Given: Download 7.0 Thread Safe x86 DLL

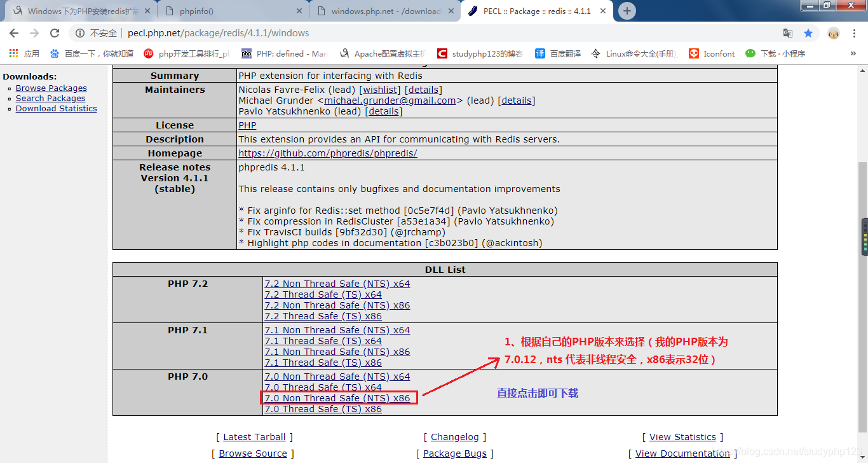Looking at the screenshot, I should 323,409.
